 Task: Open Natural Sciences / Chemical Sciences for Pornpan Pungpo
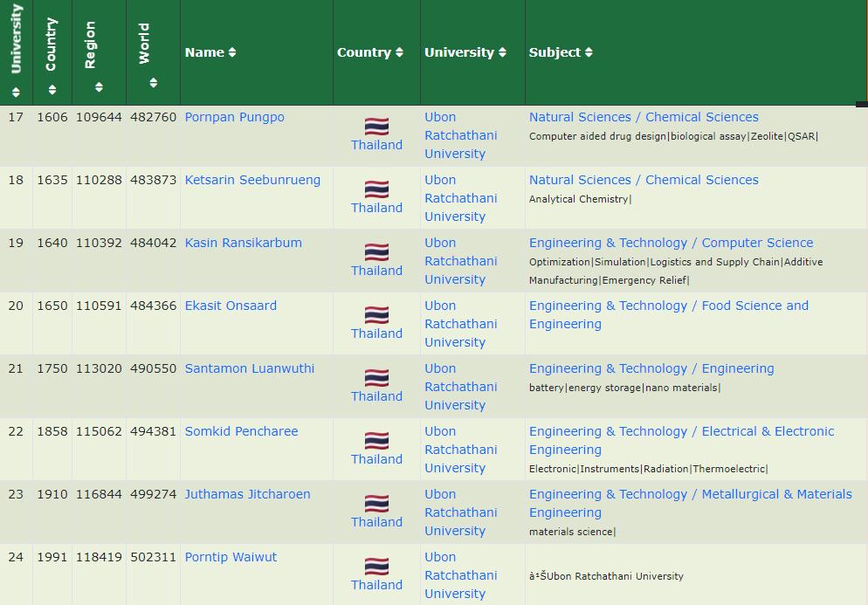point(644,117)
